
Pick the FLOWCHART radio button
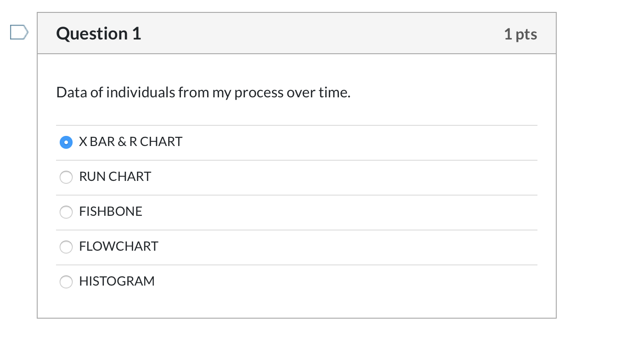tap(66, 247)
